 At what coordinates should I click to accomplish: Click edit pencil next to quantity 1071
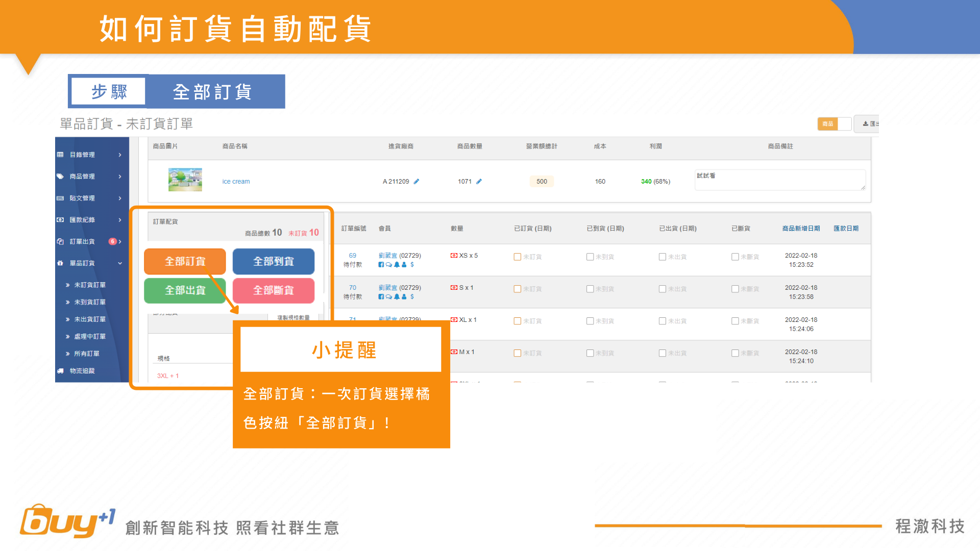[479, 182]
